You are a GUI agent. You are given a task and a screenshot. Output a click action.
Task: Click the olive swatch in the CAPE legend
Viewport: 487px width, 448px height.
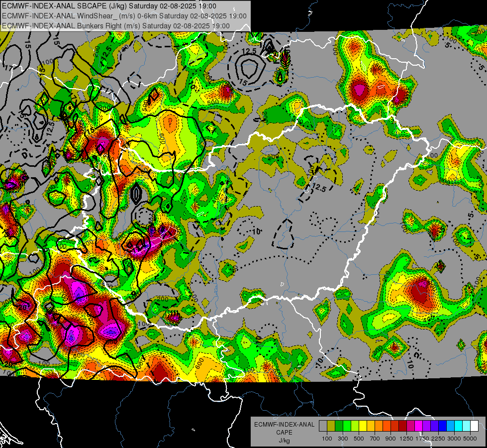pos(331,426)
